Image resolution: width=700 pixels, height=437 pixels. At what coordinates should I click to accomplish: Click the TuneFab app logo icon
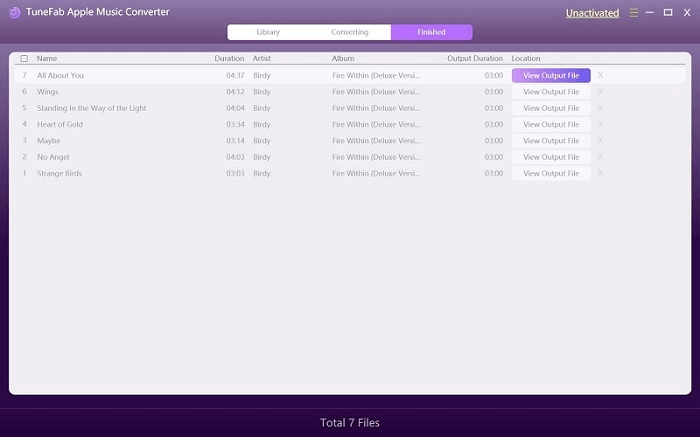tap(15, 12)
